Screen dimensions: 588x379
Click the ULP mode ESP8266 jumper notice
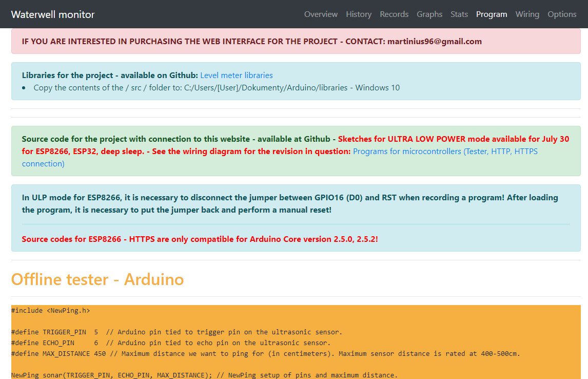(x=290, y=203)
